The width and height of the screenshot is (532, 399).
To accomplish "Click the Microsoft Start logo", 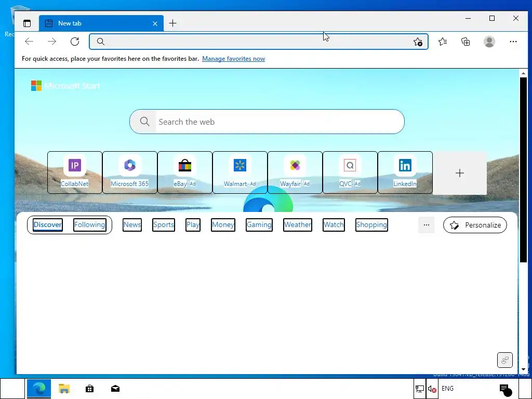I will pos(65,86).
